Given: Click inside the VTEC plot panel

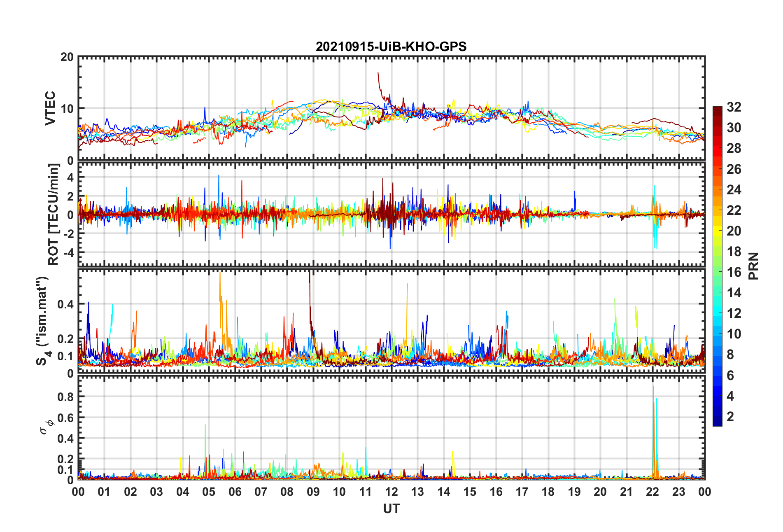Looking at the screenshot, I should pos(391,108).
